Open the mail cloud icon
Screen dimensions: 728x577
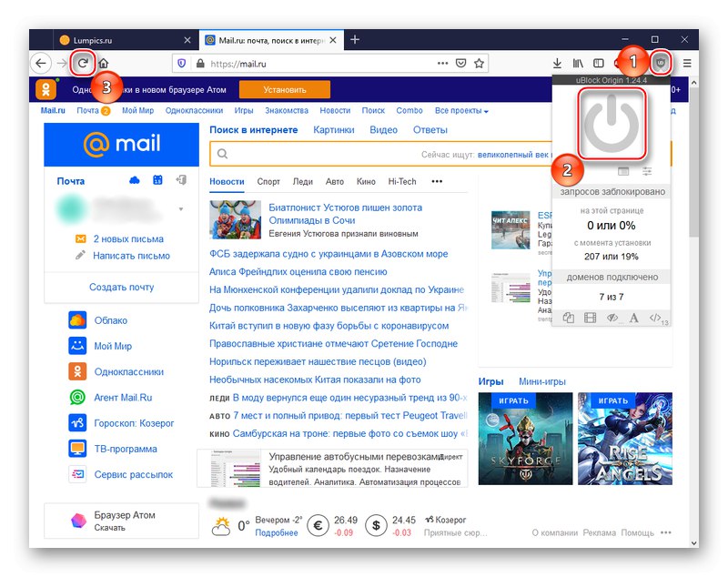click(135, 180)
